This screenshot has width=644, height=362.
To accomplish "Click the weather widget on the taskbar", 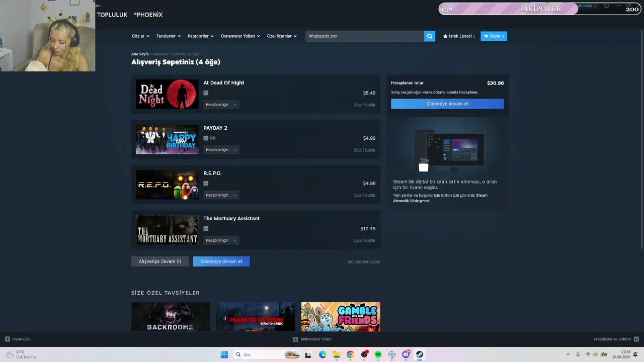I will tap(21, 354).
